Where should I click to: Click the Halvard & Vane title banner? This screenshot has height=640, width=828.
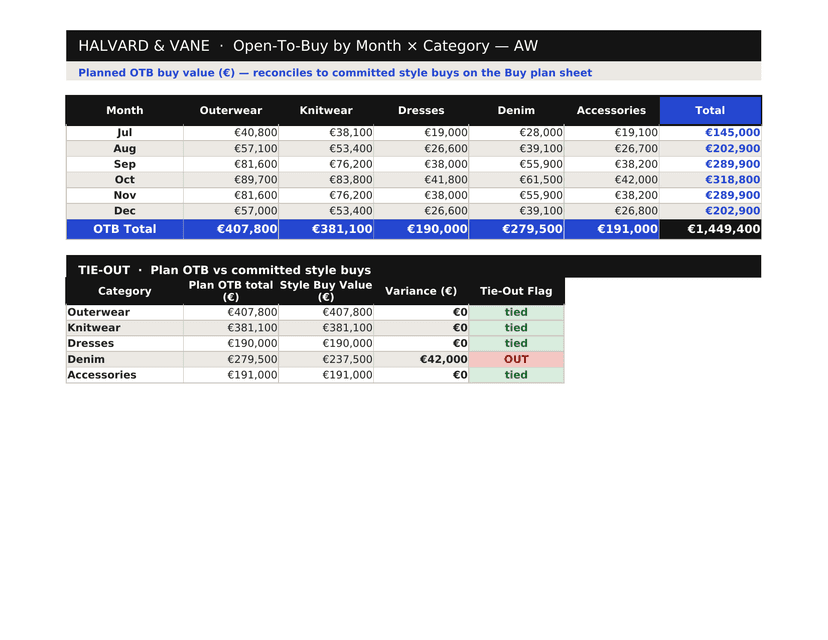413,46
